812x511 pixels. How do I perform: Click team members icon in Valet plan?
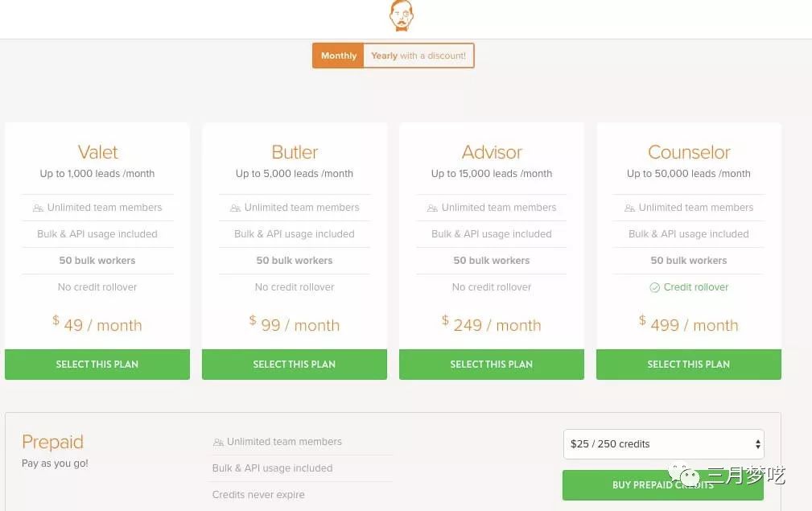pyautogui.click(x=38, y=208)
